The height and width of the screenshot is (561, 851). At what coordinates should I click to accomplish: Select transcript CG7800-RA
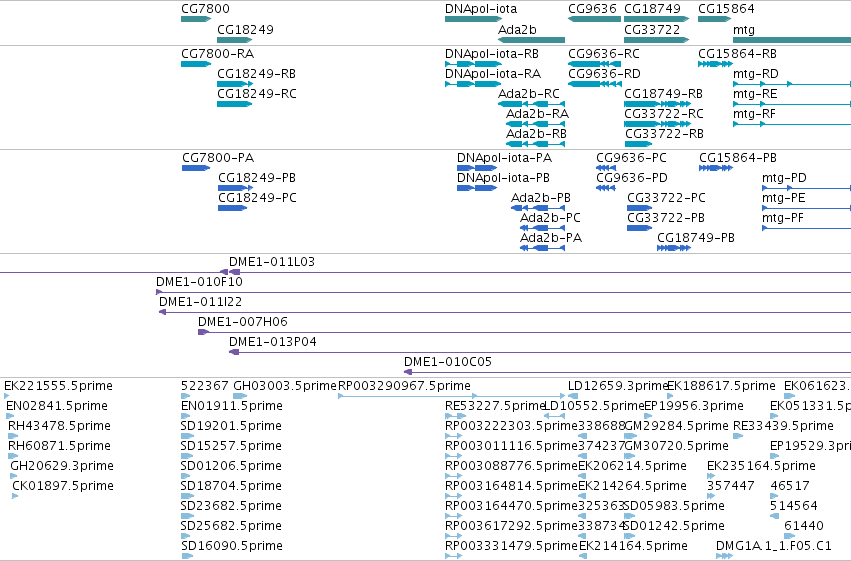[196, 64]
